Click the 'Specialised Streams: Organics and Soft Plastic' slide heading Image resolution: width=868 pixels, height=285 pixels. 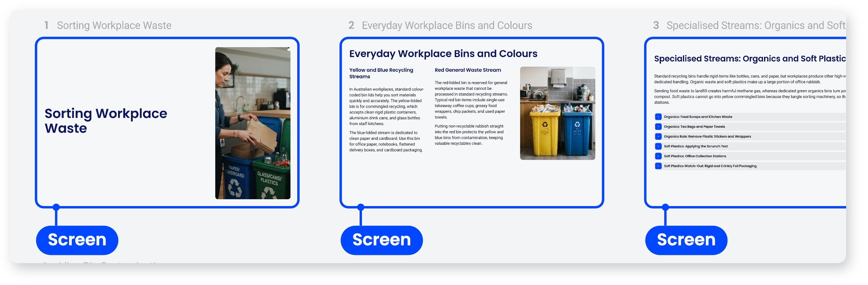coord(750,59)
